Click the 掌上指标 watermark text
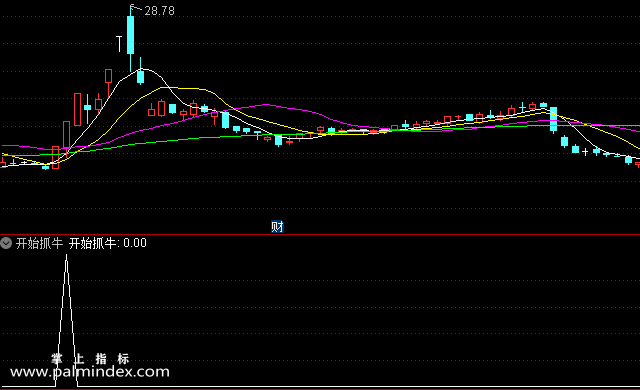The width and height of the screenshot is (640, 390). pyautogui.click(x=90, y=359)
